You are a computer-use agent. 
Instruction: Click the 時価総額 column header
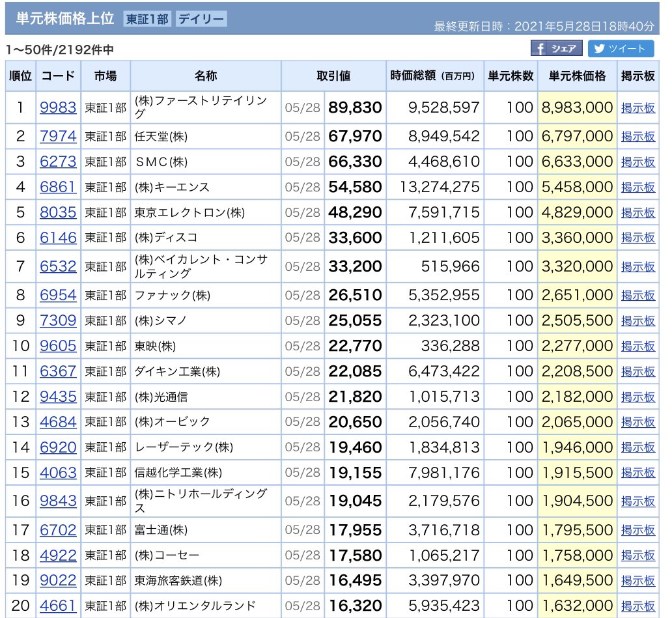point(434,76)
